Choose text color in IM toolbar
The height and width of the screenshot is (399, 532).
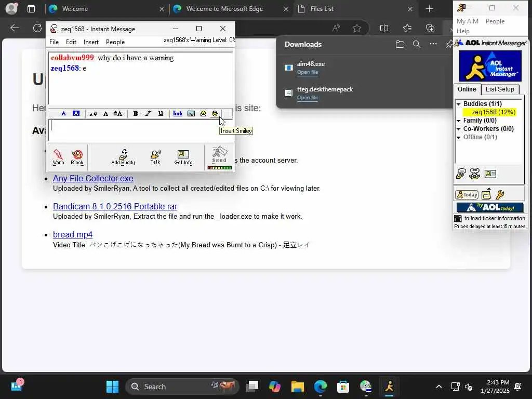pos(63,113)
